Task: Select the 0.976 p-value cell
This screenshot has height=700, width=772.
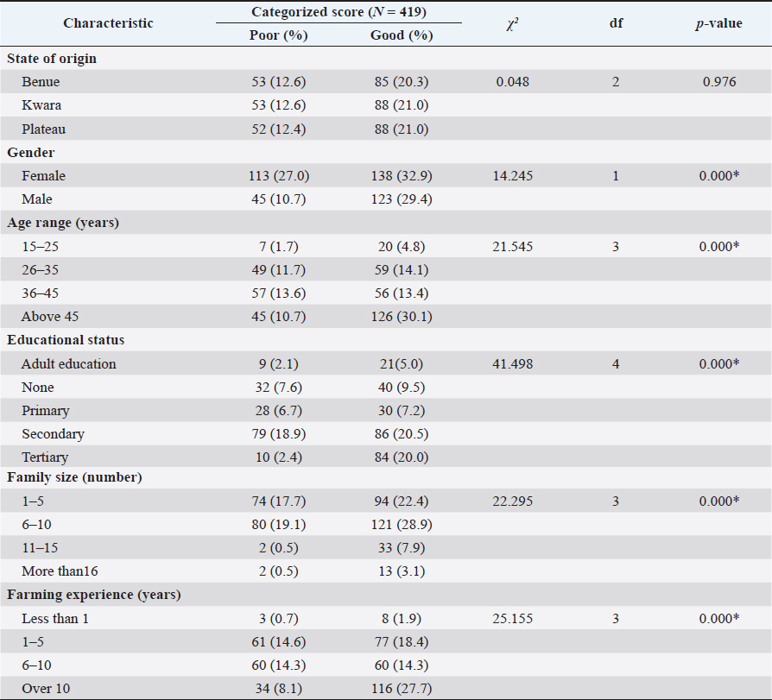Action: pos(718,83)
